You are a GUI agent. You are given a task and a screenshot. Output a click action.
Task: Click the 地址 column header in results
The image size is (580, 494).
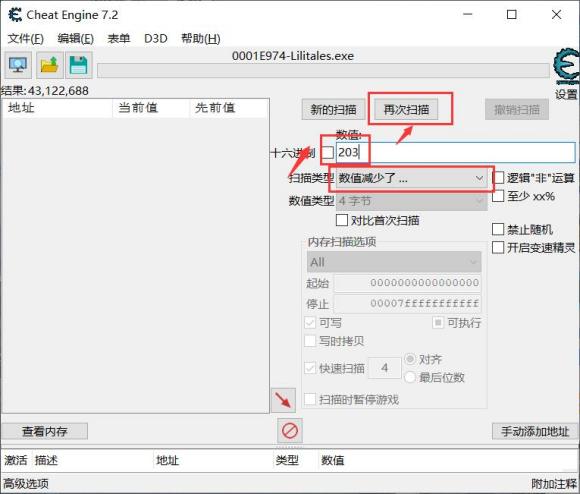pos(57,108)
